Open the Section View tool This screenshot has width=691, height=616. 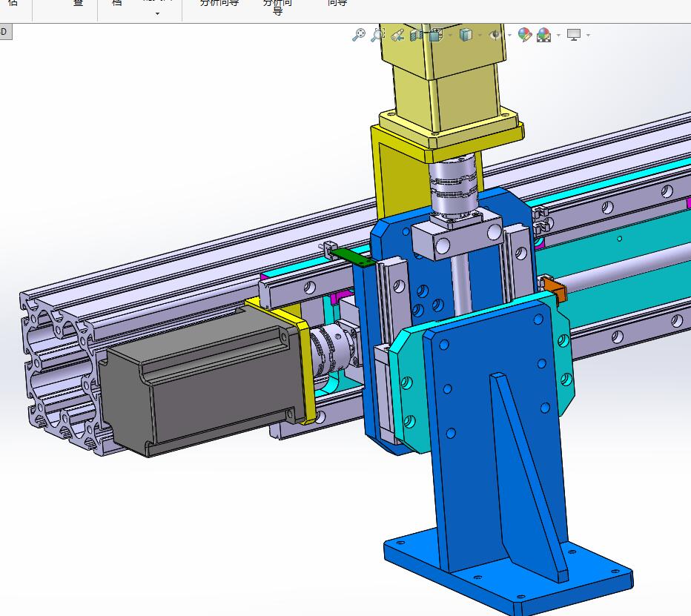(417, 35)
